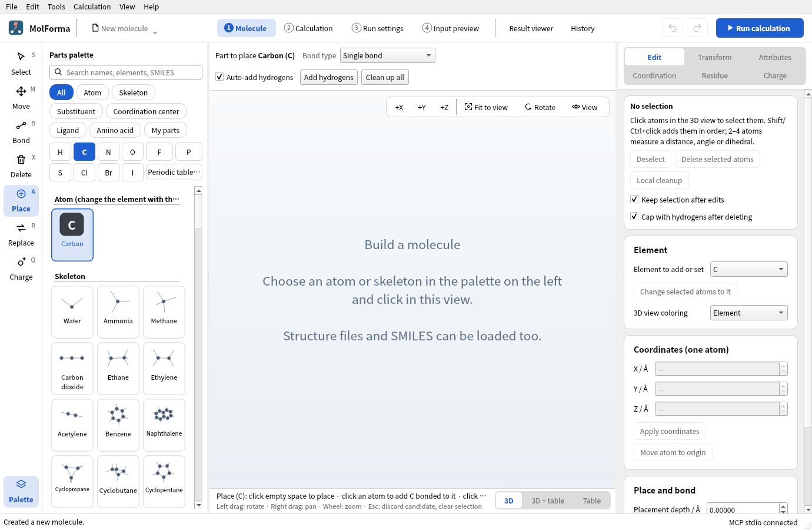This screenshot has height=530, width=812.
Task: Click the Clean up all button
Action: pos(385,77)
